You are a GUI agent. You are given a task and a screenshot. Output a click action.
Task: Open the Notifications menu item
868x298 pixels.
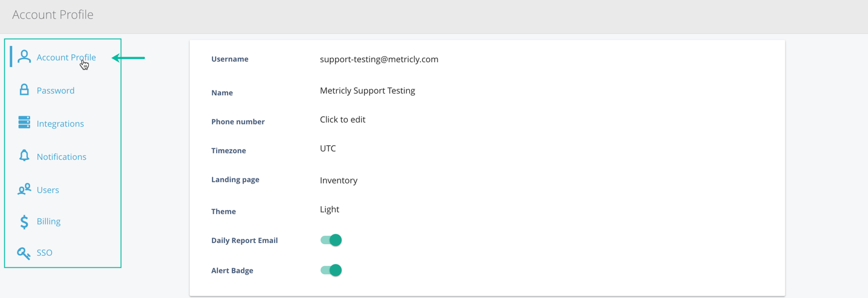tap(62, 157)
